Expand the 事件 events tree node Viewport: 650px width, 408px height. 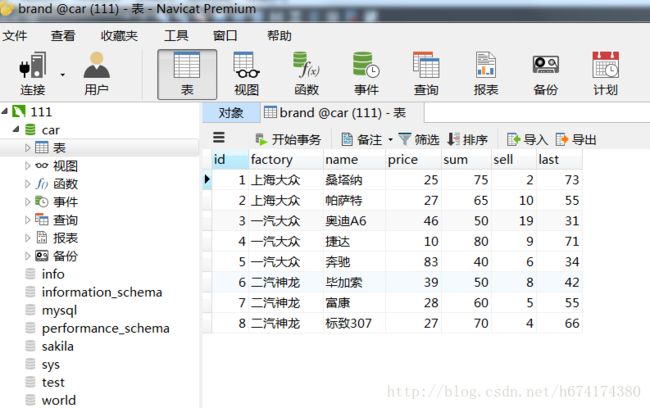(27, 202)
